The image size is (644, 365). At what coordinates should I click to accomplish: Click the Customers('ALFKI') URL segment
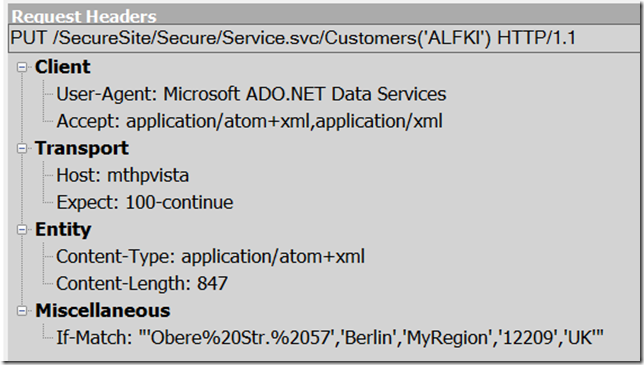(408, 38)
